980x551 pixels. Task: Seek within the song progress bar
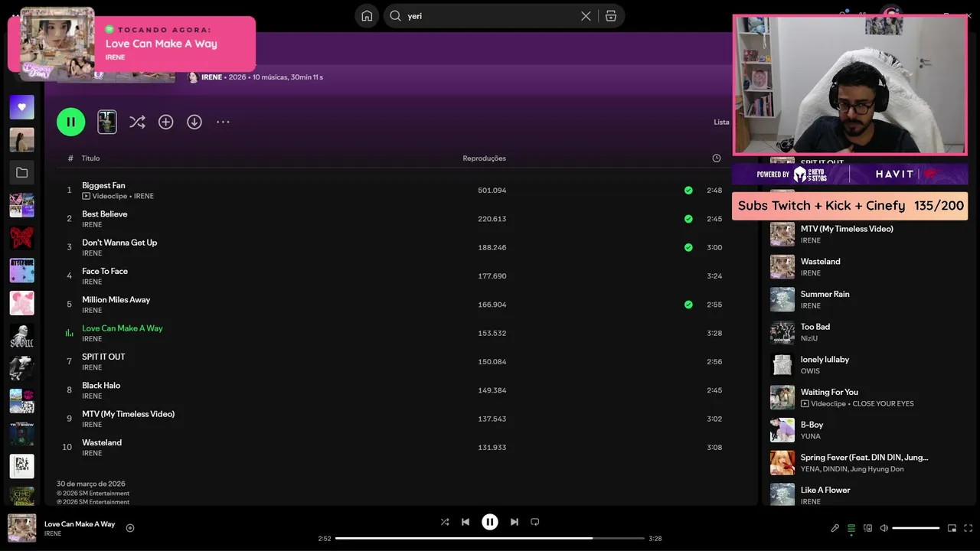[490, 538]
